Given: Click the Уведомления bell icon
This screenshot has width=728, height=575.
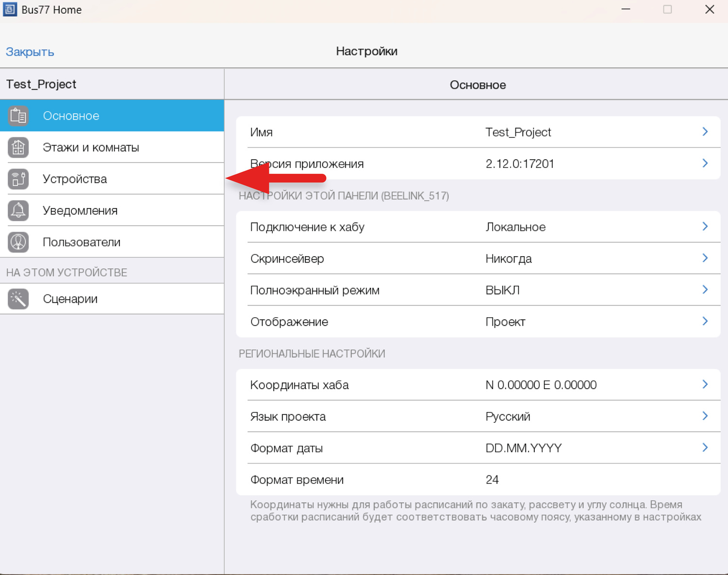Looking at the screenshot, I should click(18, 211).
